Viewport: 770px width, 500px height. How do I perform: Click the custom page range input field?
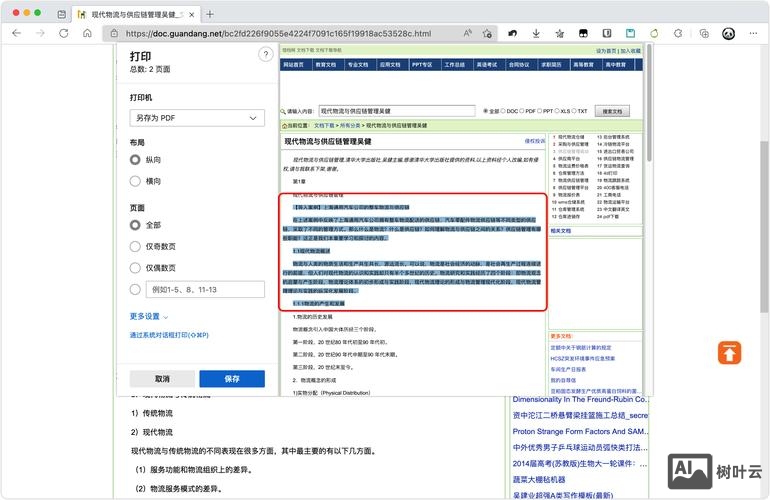[x=205, y=289]
